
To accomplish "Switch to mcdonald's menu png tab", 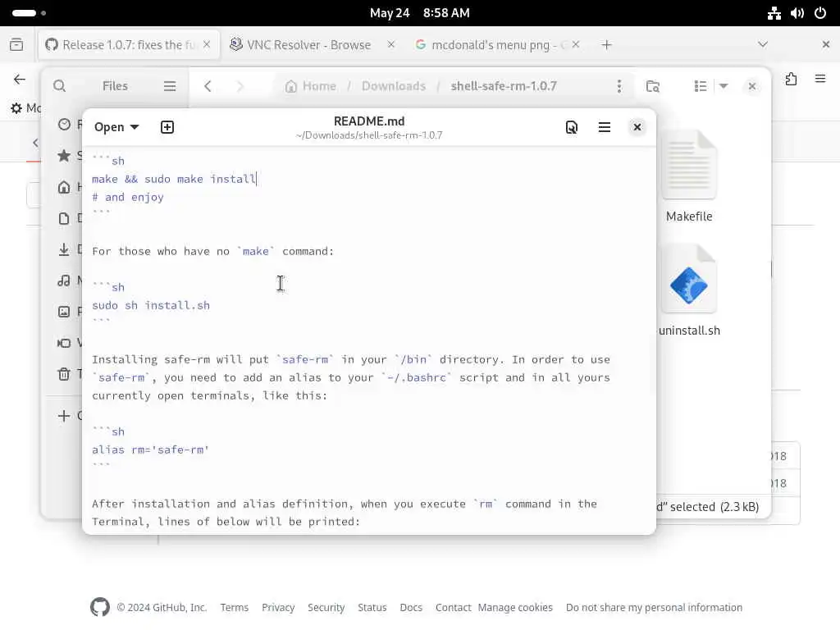I will click(x=491, y=45).
